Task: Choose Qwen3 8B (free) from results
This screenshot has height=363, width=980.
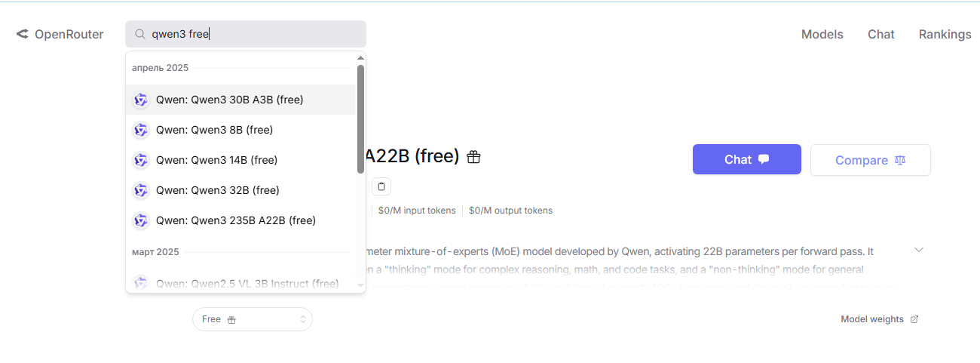Action: tap(214, 130)
